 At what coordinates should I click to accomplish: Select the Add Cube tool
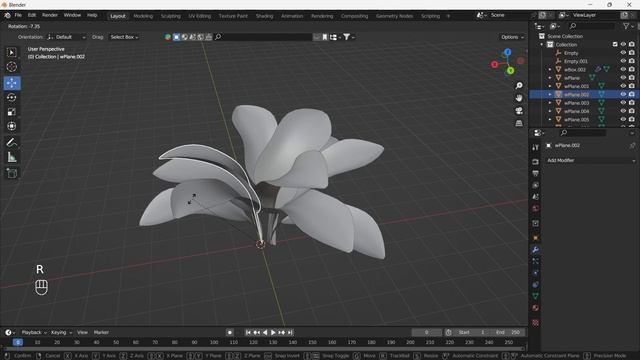[x=11, y=173]
